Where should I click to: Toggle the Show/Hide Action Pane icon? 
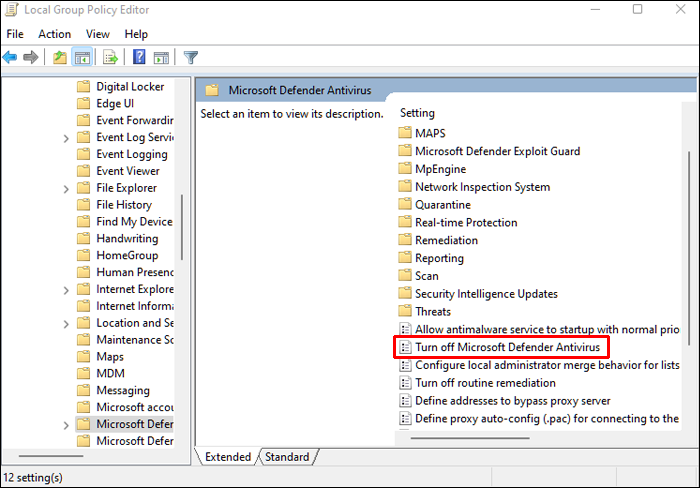pos(161,57)
